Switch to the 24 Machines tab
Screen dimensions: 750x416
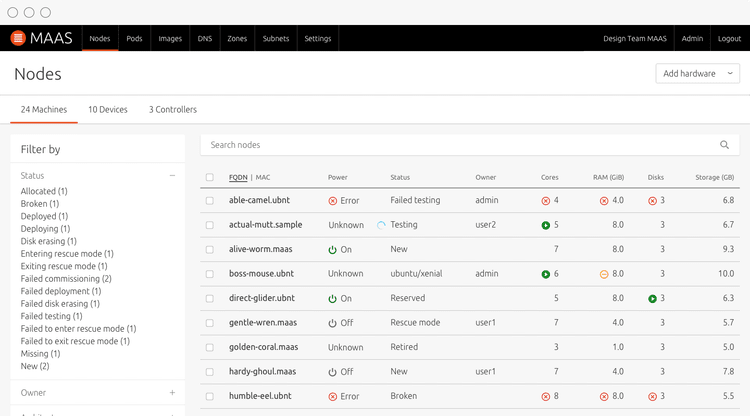coord(44,109)
